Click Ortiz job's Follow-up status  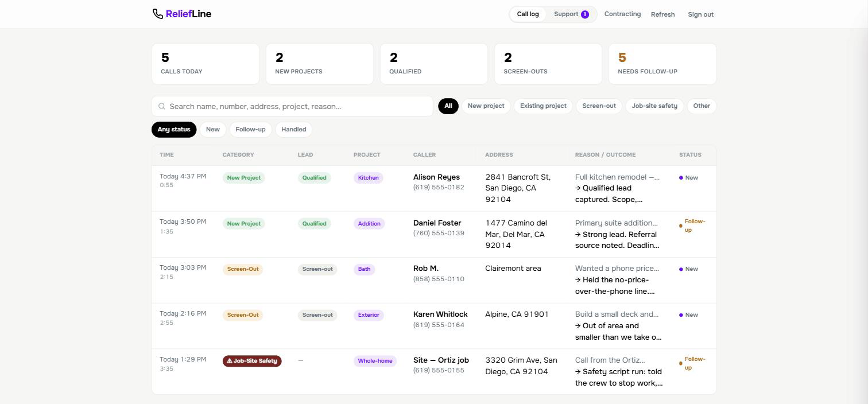692,363
